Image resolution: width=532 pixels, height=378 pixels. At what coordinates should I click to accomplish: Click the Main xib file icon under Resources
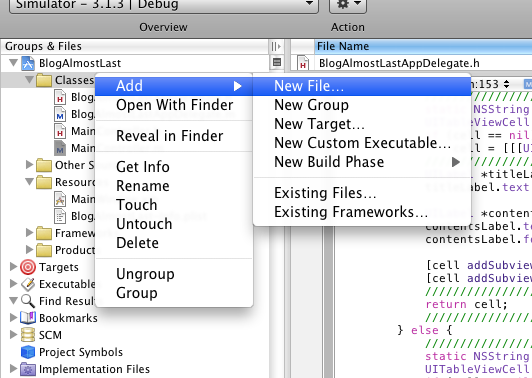coord(60,199)
